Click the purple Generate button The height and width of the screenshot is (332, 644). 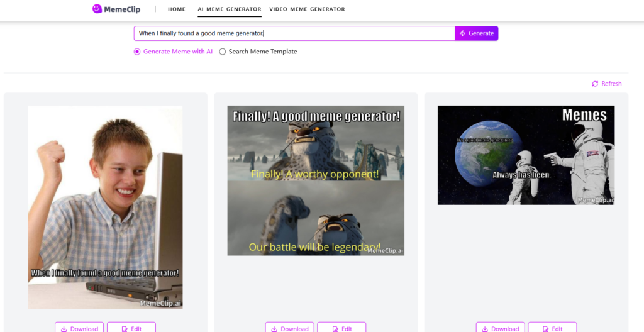tap(477, 33)
